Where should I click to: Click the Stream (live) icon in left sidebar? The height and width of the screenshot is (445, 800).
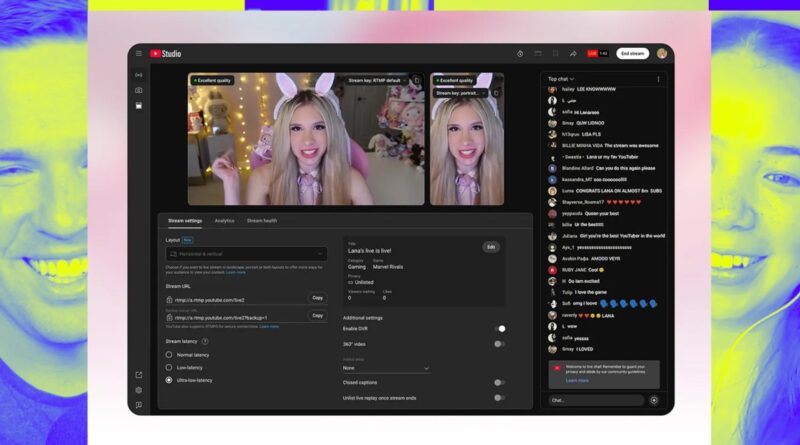tap(139, 75)
